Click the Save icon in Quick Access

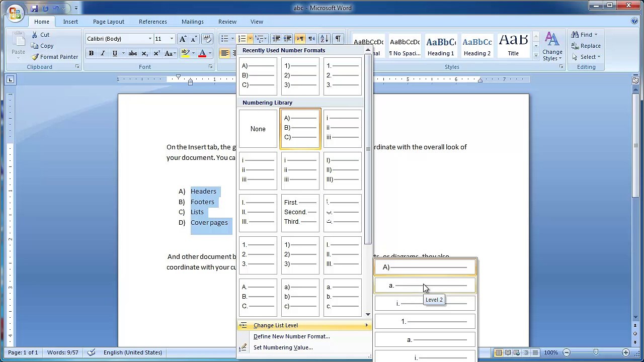click(x=34, y=8)
